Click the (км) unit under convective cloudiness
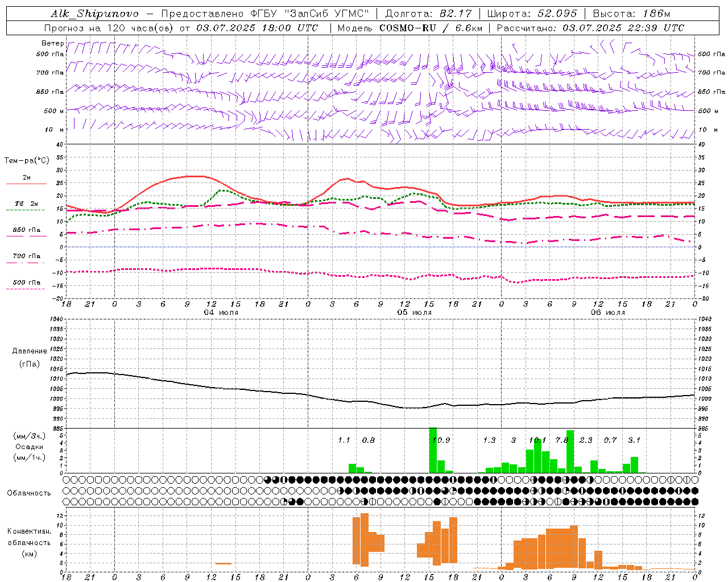Screen dimensions: 728x582 pyautogui.click(x=30, y=554)
